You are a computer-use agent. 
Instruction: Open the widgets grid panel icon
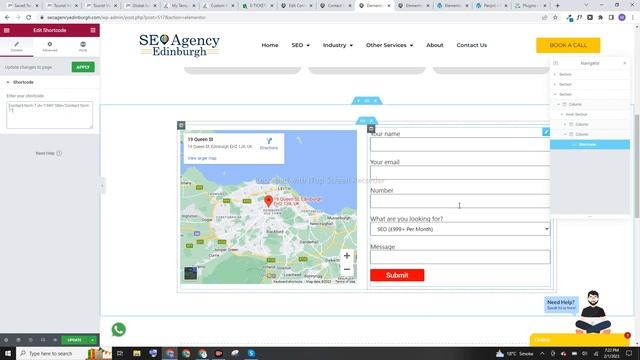(93, 30)
